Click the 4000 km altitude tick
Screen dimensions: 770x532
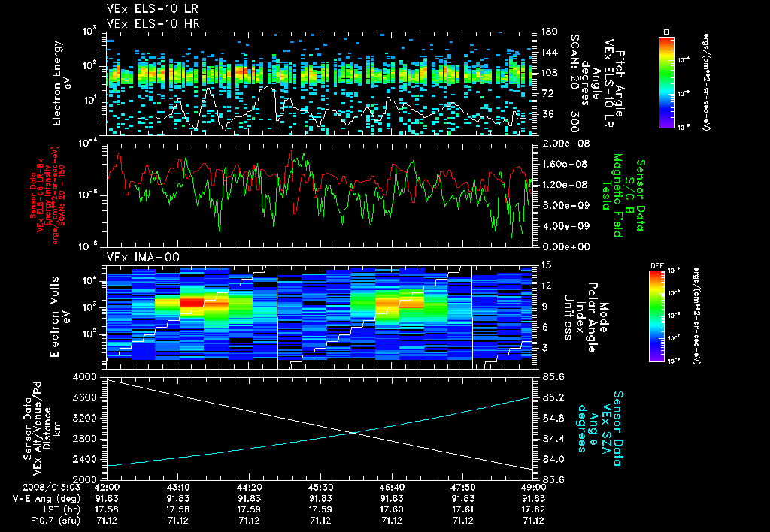(84, 377)
